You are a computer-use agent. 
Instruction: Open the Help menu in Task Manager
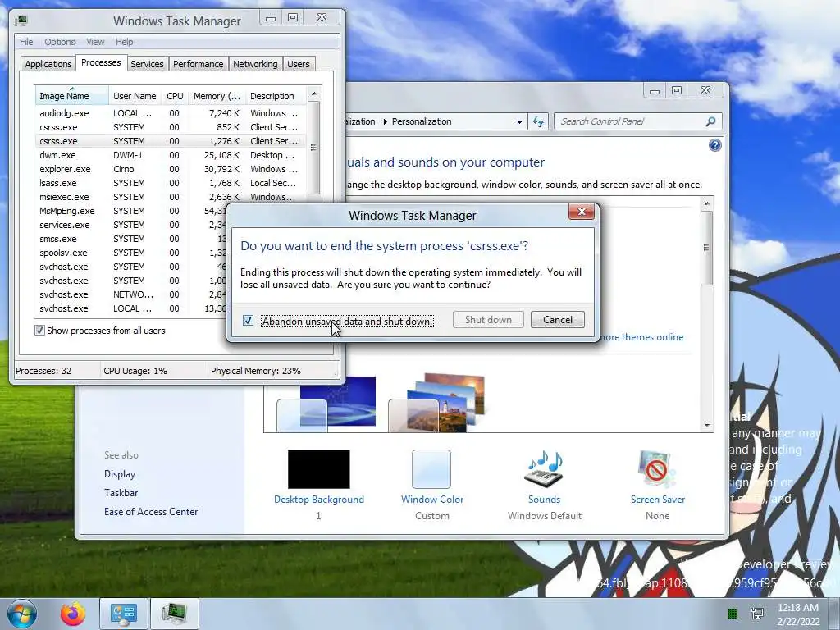(125, 42)
